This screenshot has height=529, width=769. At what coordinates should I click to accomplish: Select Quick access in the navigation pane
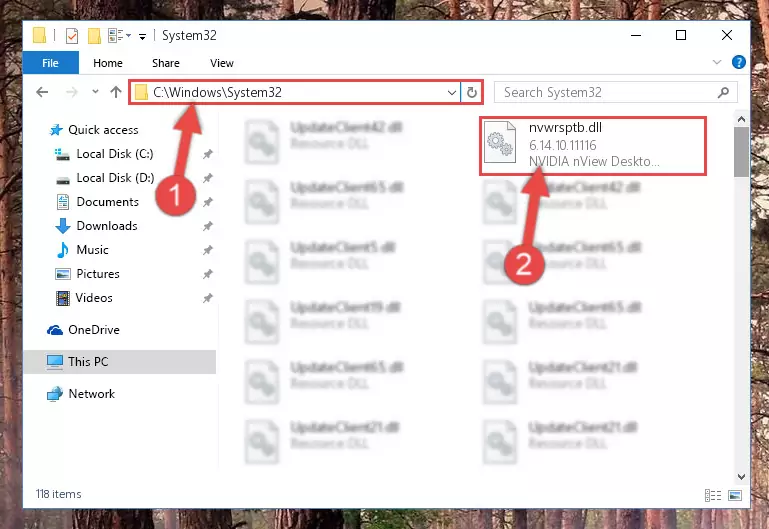pos(103,130)
